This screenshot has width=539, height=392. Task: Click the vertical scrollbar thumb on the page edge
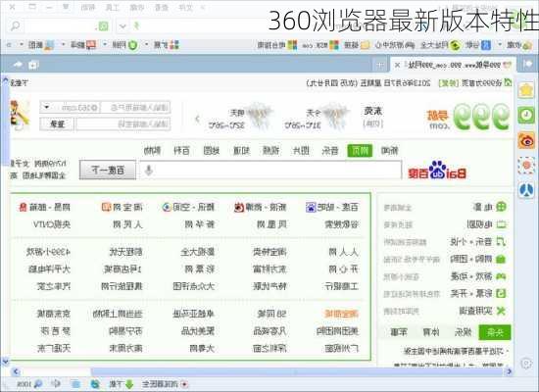point(6,124)
